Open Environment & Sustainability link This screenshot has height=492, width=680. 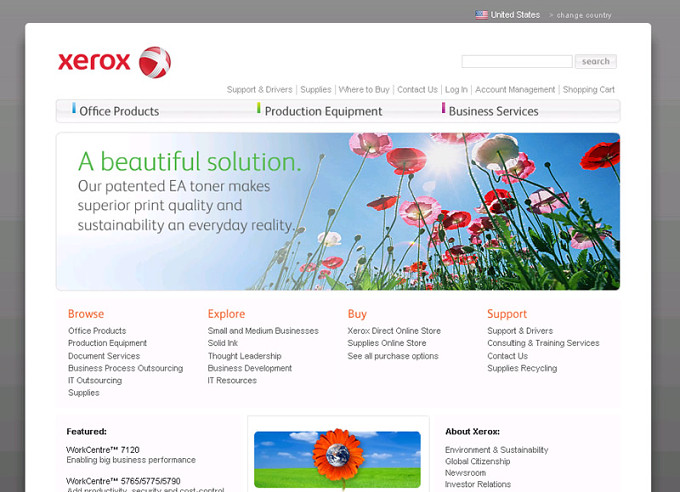497,450
